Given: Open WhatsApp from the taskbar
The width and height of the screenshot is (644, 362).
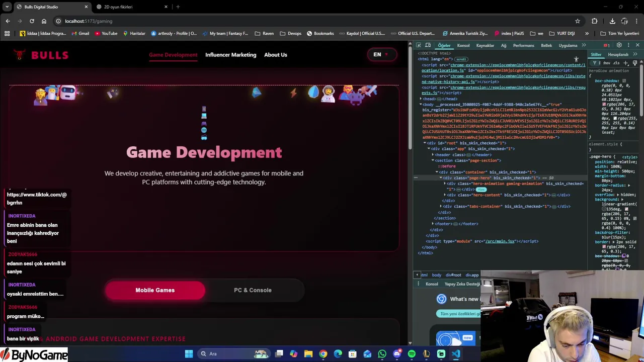Looking at the screenshot, I should (x=382, y=354).
